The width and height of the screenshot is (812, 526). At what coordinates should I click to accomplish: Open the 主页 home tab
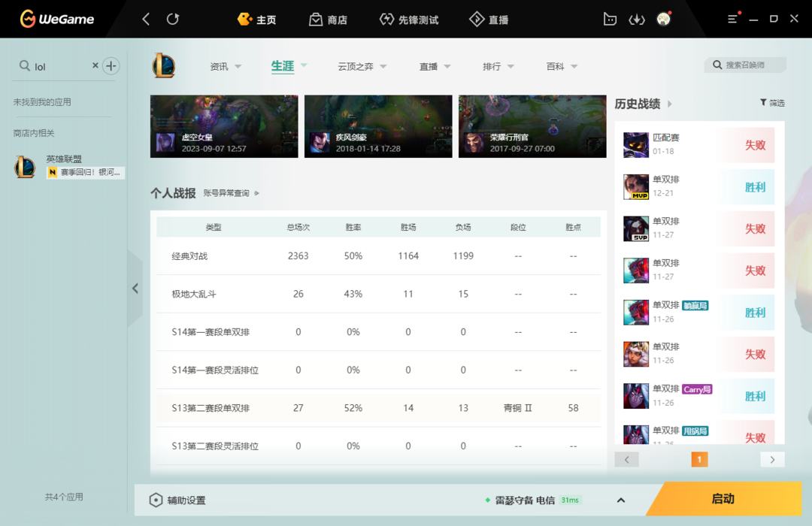(257, 20)
